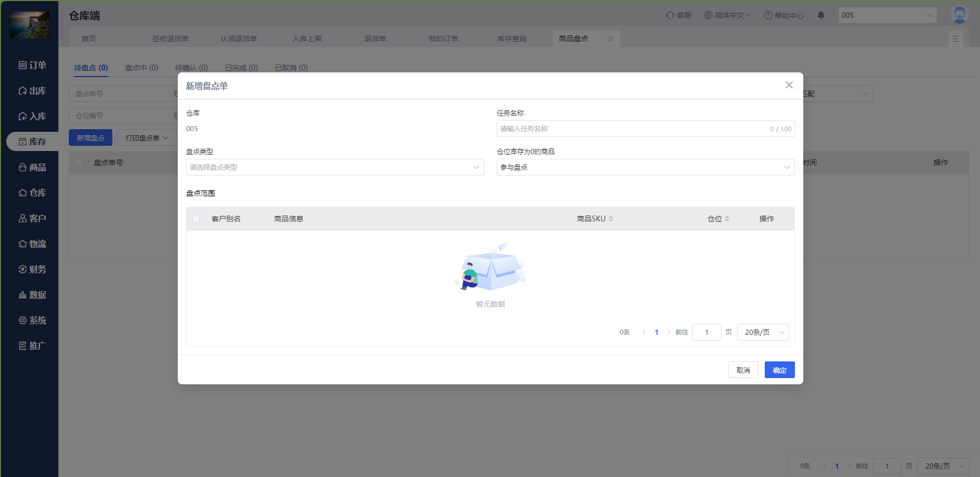Viewport: 980px width, 477px height.
Task: Open the user avatar profile
Action: point(959,15)
